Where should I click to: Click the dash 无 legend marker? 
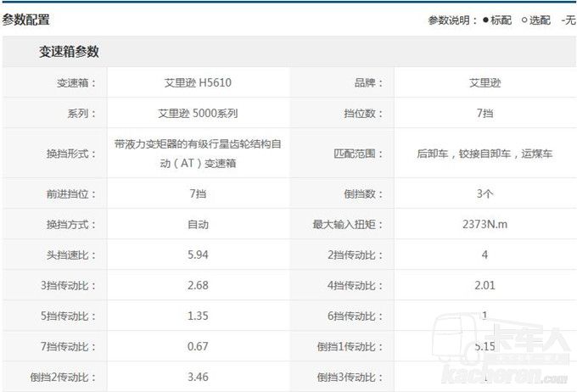point(564,20)
